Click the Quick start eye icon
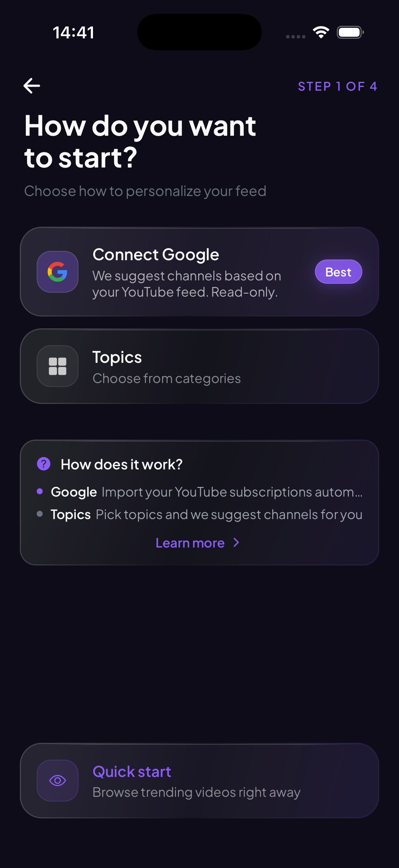 (58, 780)
